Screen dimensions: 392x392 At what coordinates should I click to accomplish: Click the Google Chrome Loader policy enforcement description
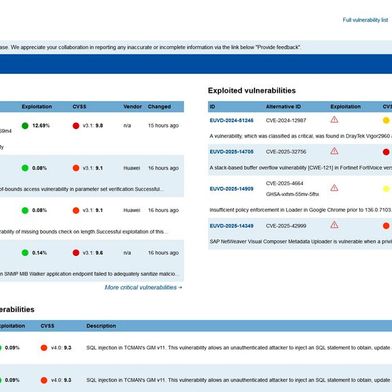[301, 210]
